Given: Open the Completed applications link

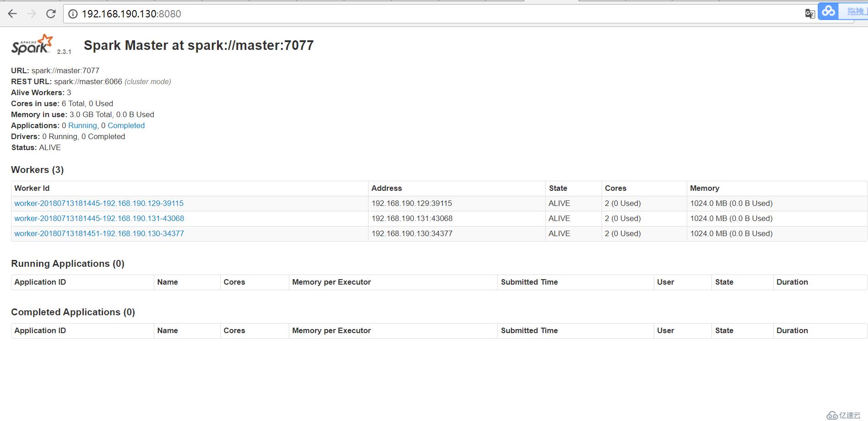Looking at the screenshot, I should [126, 125].
